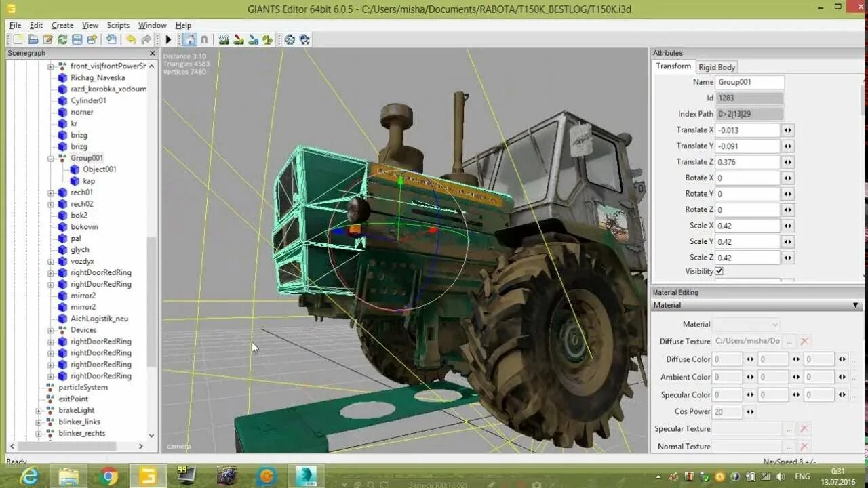Expand the Devices tree node

pos(51,330)
